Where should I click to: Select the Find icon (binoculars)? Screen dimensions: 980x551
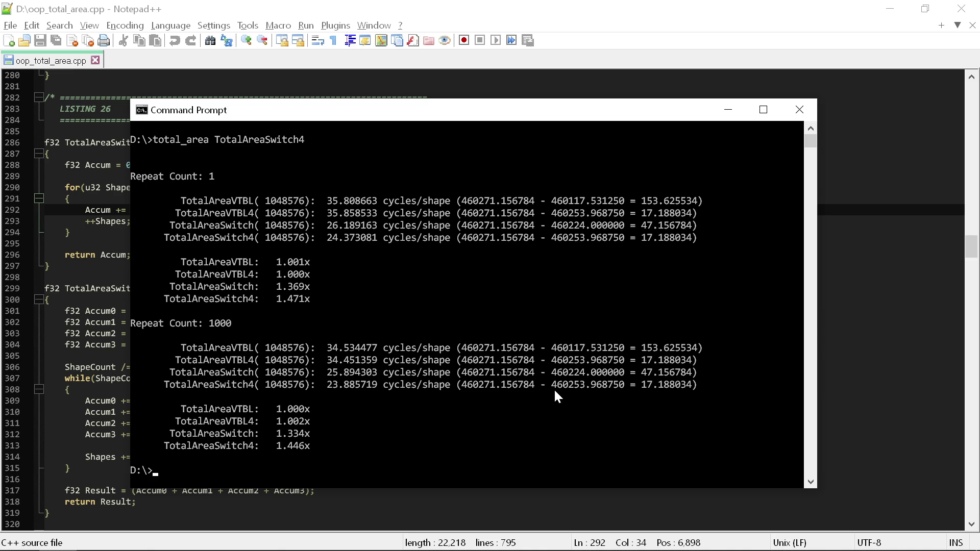point(210,40)
